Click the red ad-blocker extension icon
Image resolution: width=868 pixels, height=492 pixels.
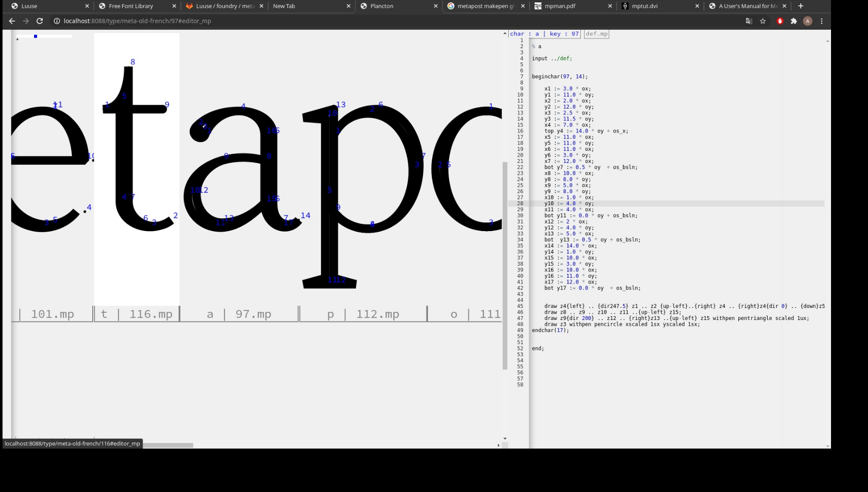click(x=780, y=21)
